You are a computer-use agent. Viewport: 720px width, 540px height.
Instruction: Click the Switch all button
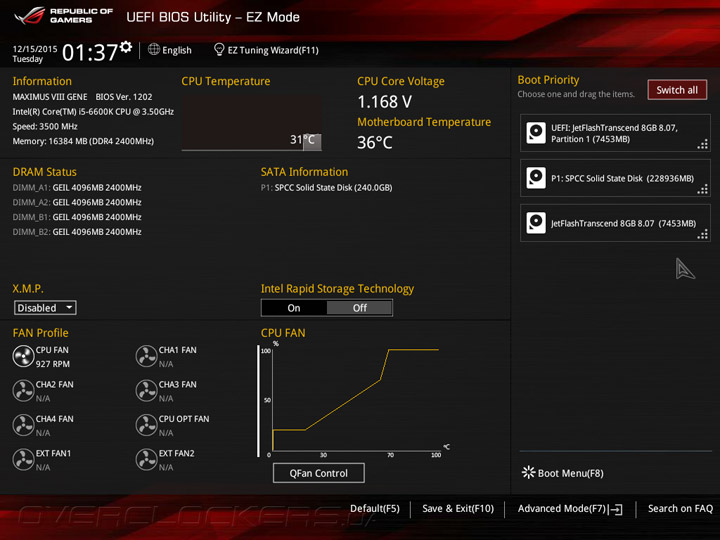677,90
